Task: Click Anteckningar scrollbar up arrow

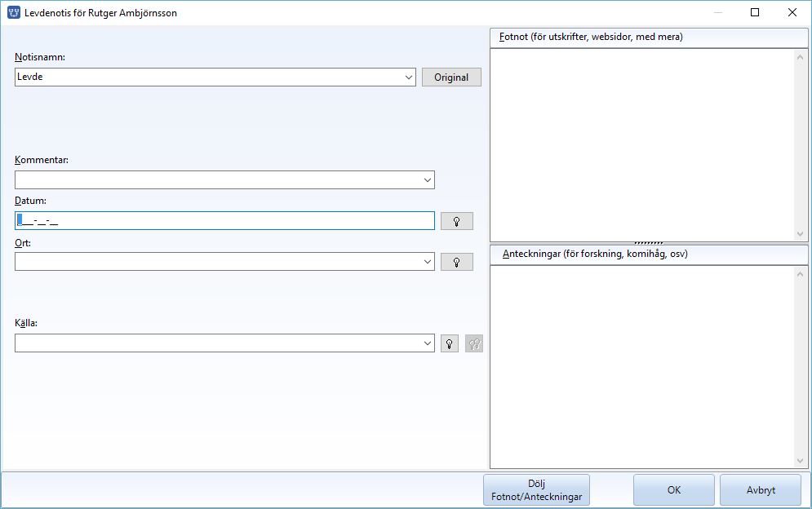Action: pos(800,274)
